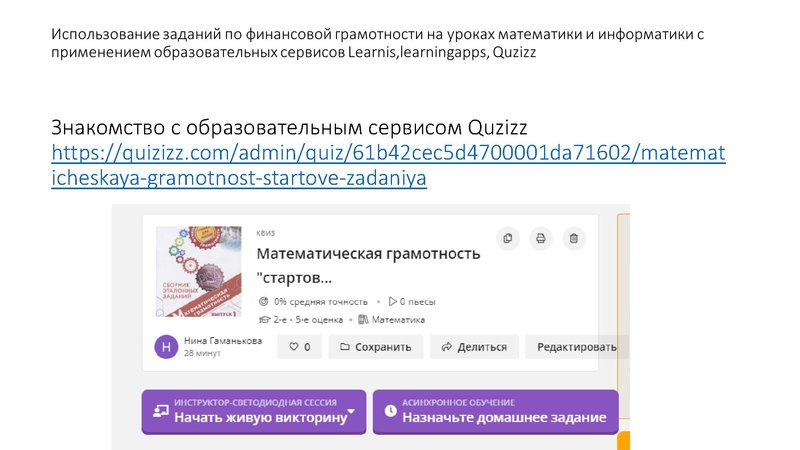Expand the live quiz dropdown arrow

351,411
